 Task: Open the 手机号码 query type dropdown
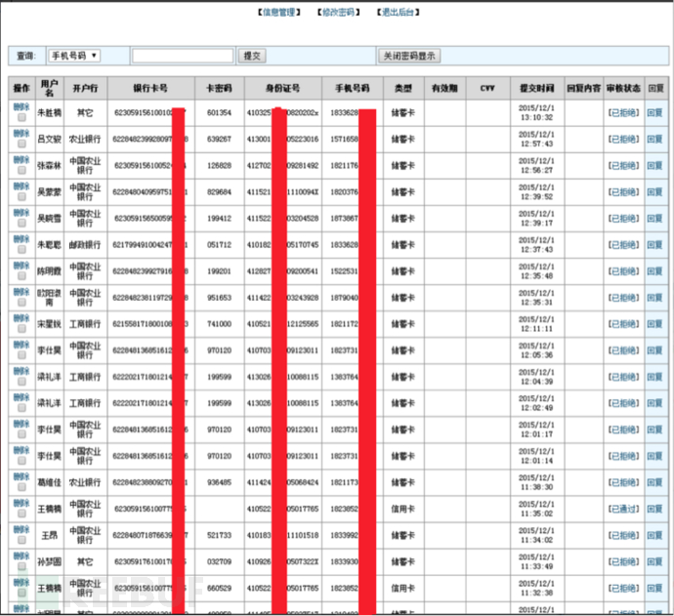[x=74, y=56]
